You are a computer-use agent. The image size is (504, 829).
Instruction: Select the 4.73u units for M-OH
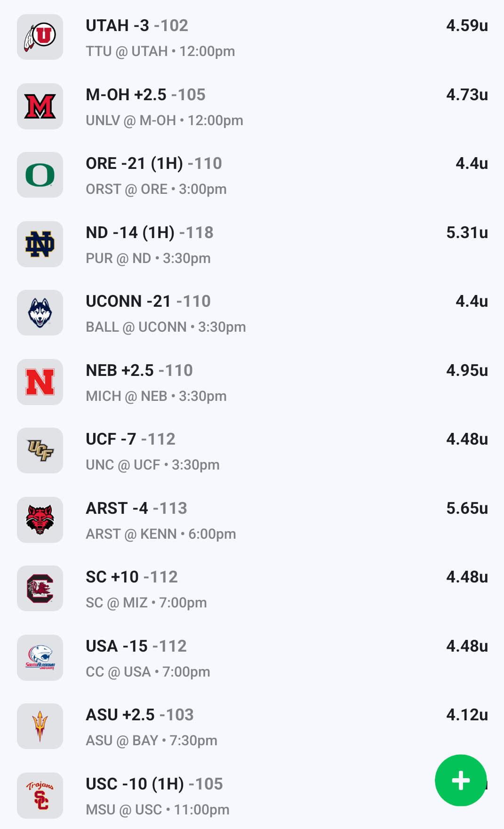467,95
